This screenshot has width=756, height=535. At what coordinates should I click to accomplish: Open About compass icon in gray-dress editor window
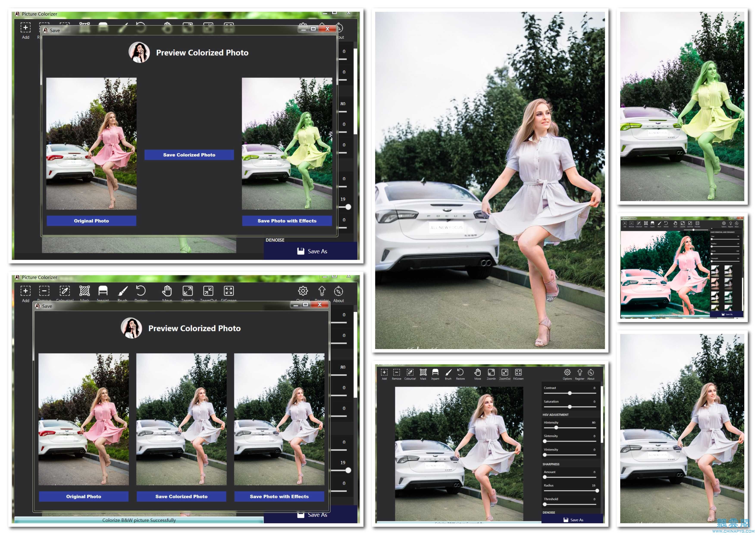pyautogui.click(x=591, y=372)
